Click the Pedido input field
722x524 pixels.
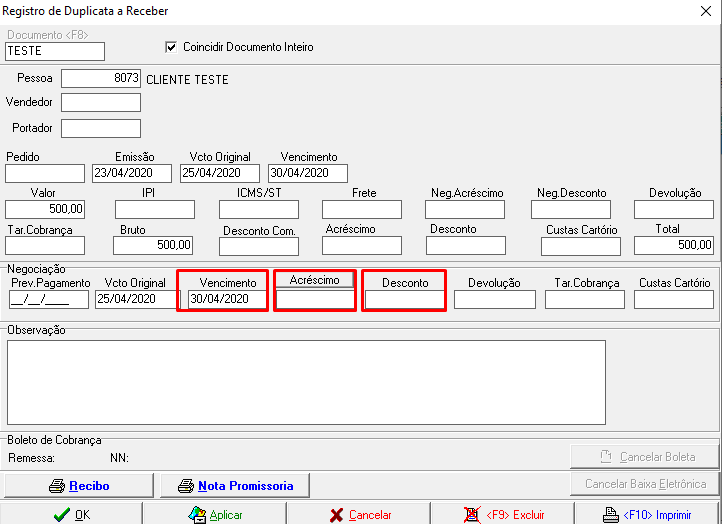(x=45, y=173)
